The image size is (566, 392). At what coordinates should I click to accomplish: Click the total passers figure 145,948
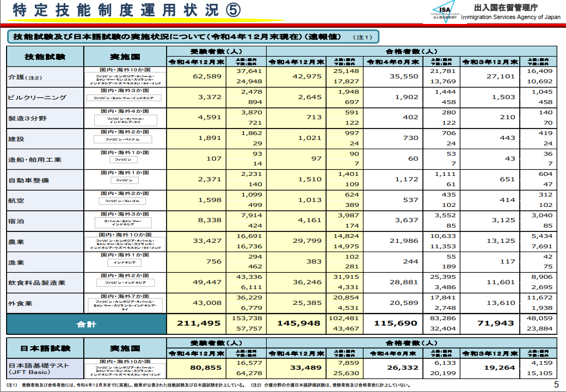(299, 323)
